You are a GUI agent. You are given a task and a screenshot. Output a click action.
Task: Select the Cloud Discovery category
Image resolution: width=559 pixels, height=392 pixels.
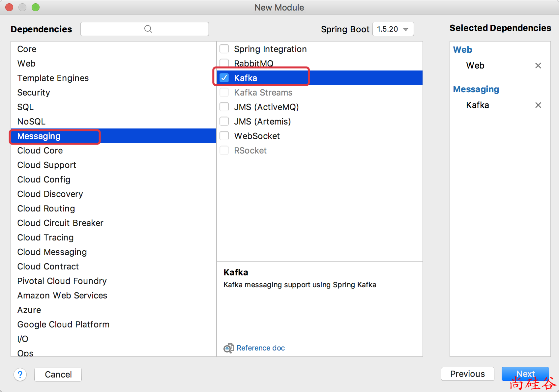point(113,194)
